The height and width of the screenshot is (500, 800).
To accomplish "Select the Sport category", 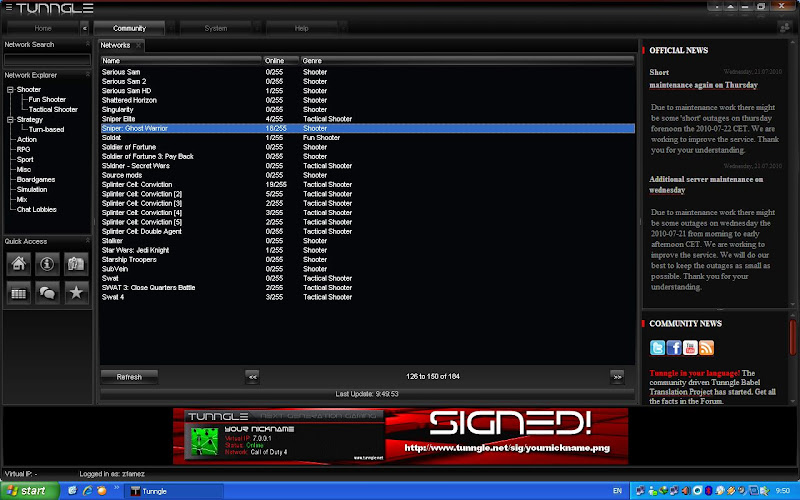I will 25,160.
